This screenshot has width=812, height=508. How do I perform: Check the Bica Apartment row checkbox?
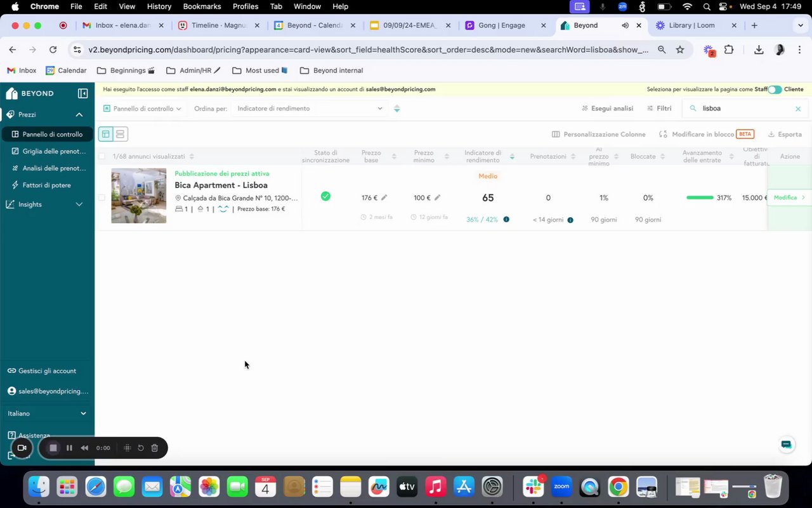(x=101, y=197)
